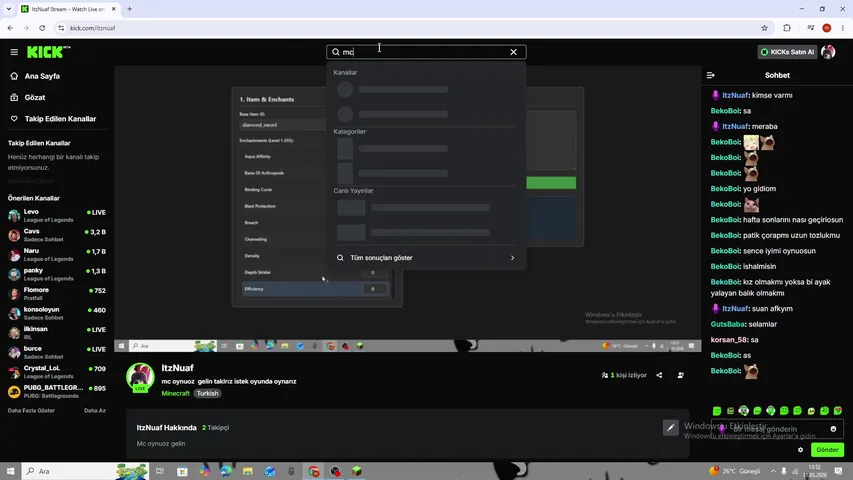The height and width of the screenshot is (480, 853).
Task: Click the browser reload button
Action: click(42, 28)
